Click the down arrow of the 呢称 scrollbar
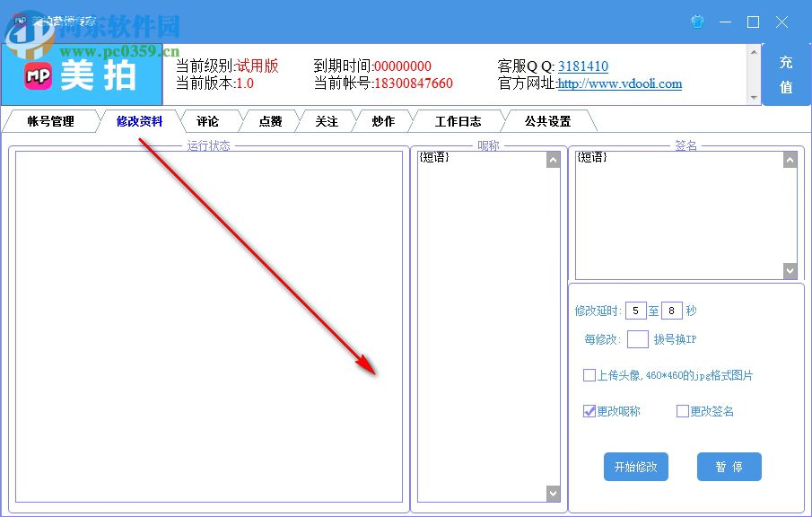Viewport: 812px width, 517px height. (x=553, y=493)
